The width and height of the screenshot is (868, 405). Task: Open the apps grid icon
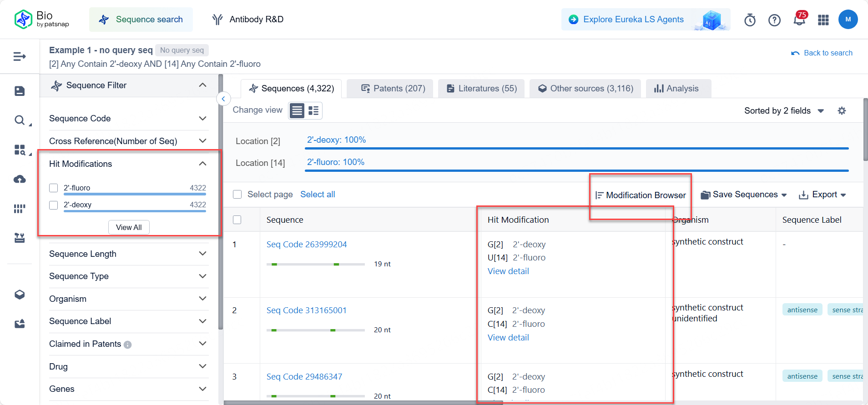coord(823,20)
